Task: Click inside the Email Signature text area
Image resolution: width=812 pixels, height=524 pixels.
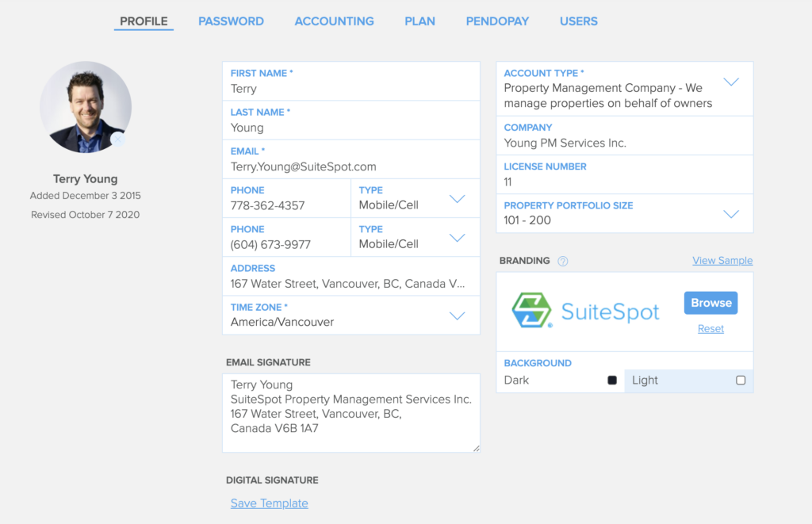Action: coord(351,413)
